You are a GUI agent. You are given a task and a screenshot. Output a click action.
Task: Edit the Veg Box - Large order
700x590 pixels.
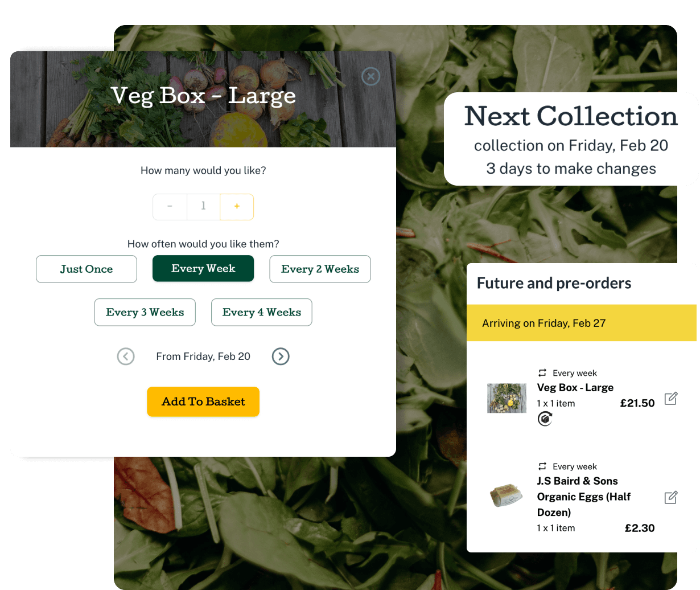tap(671, 398)
